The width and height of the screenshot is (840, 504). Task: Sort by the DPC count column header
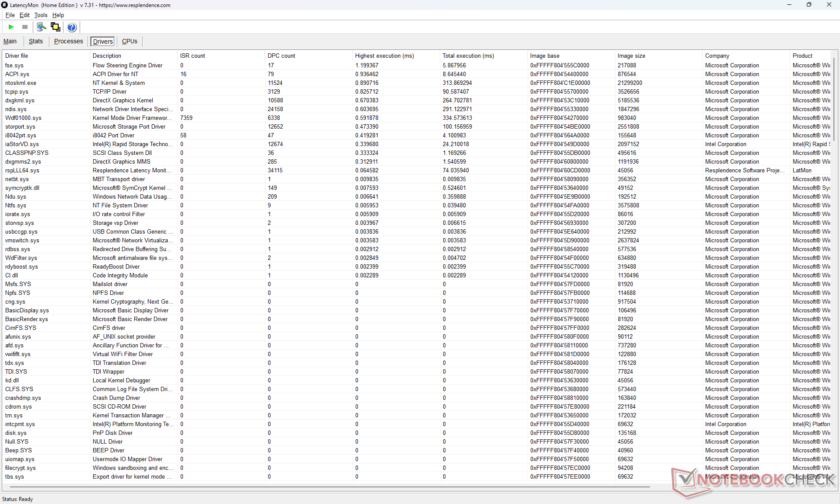pos(281,56)
